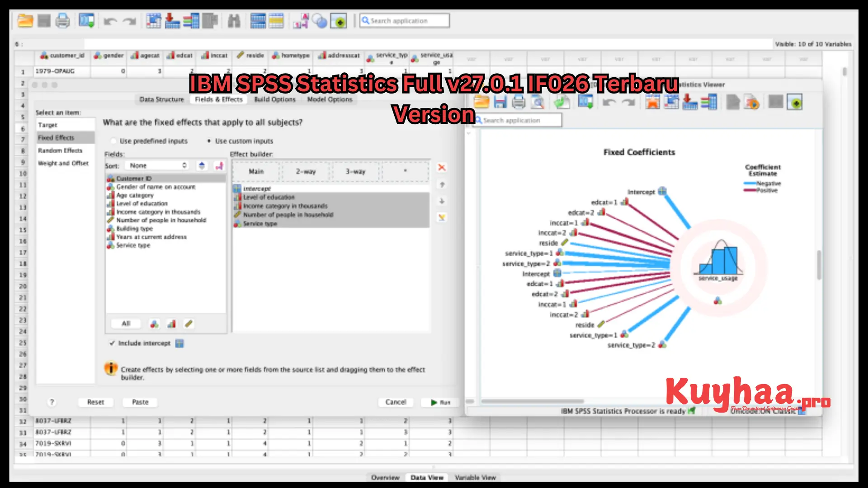
Task: Click the custom term icon below arrows
Action: [442, 218]
